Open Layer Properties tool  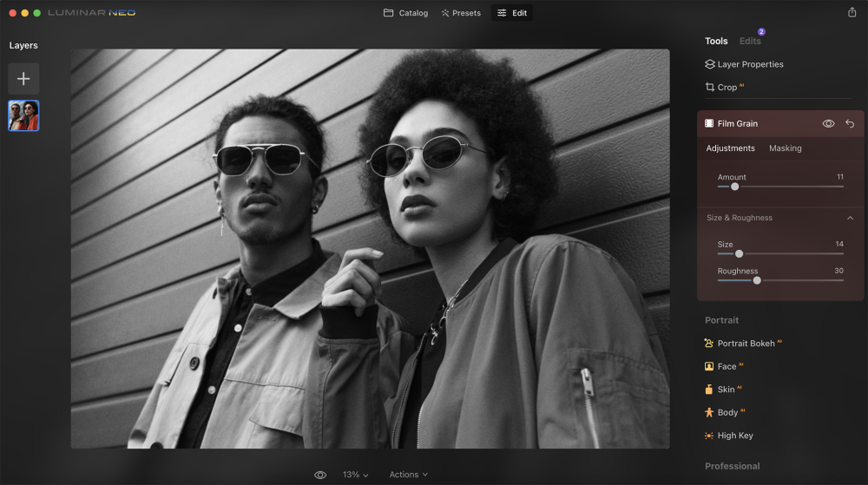[x=744, y=64]
